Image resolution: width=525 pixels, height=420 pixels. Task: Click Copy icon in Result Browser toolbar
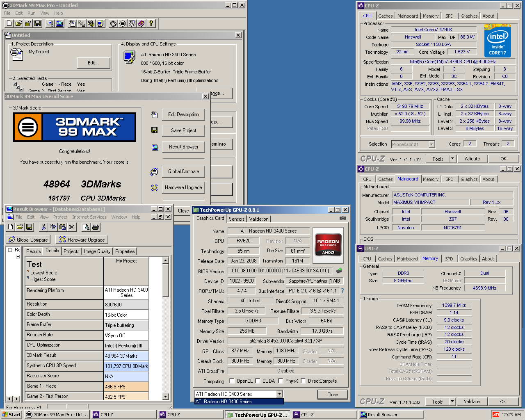(x=53, y=227)
